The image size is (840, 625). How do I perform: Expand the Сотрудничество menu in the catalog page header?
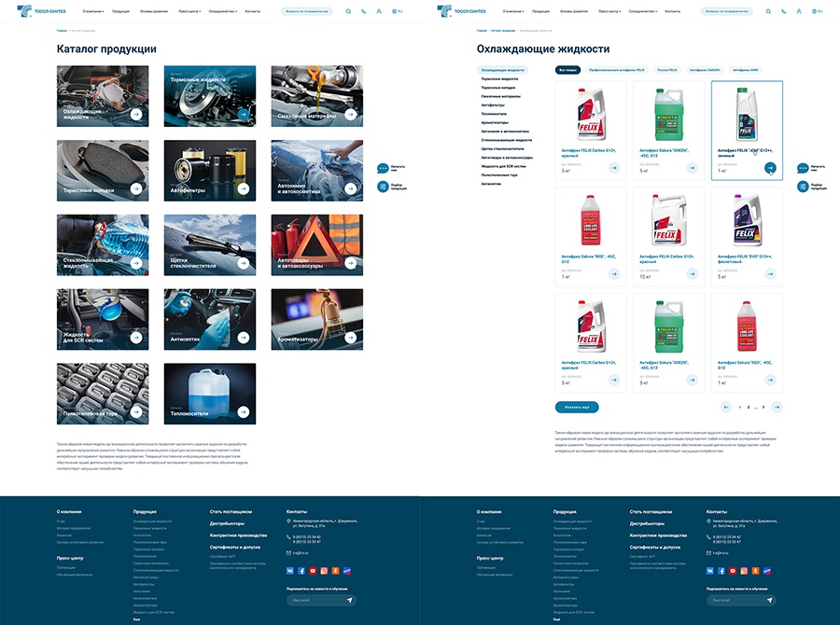[x=223, y=11]
